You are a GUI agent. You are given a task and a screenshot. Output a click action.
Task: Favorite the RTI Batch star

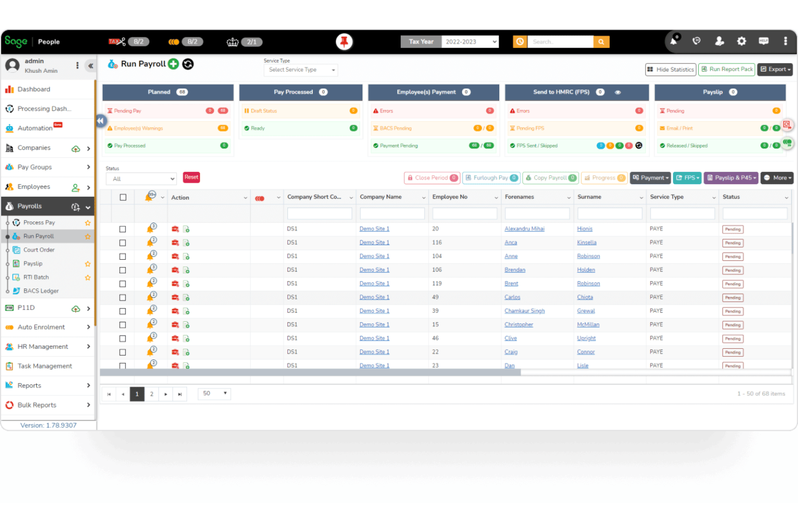point(87,278)
